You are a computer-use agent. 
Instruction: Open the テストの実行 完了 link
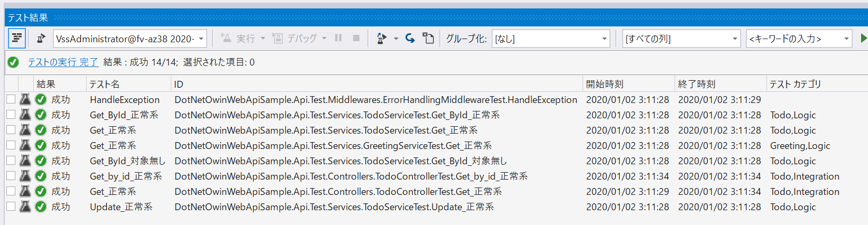(63, 62)
